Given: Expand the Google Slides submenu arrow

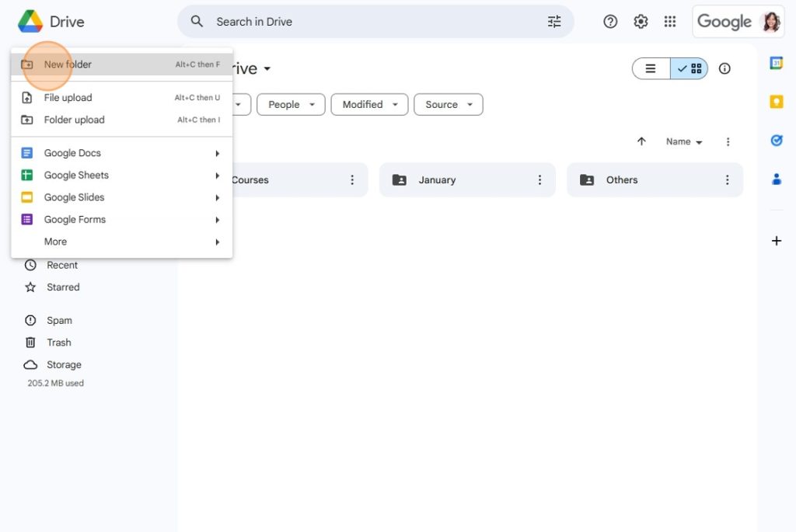Looking at the screenshot, I should [x=218, y=198].
